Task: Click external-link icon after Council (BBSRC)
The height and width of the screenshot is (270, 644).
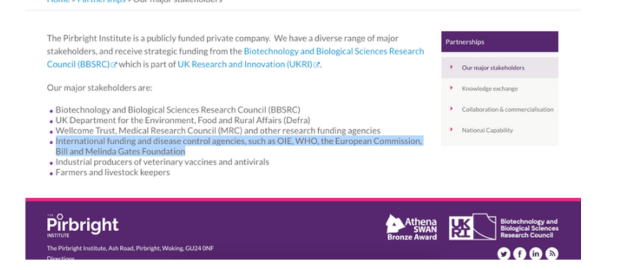Action: (x=114, y=65)
